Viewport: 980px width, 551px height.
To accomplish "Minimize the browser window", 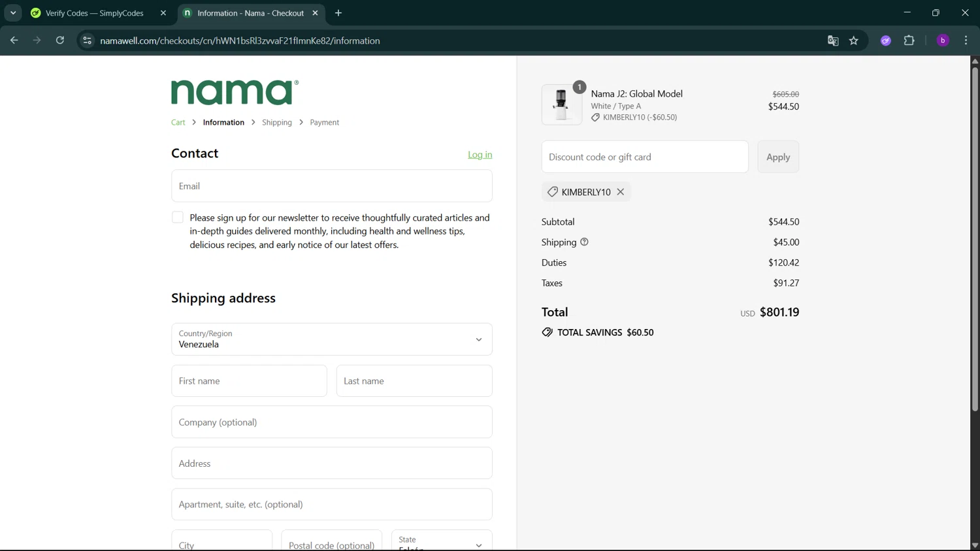I will pyautogui.click(x=907, y=13).
